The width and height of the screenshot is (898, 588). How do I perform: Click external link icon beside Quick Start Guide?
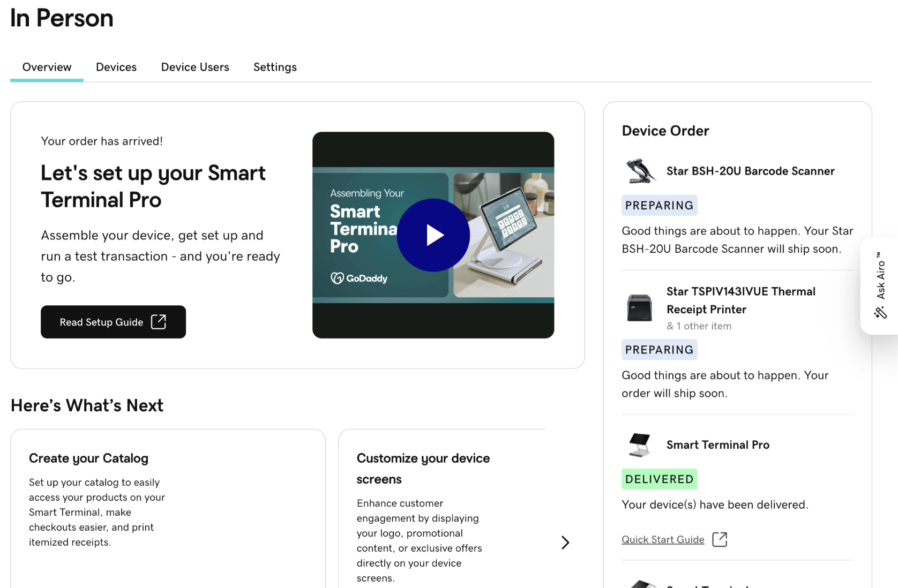click(720, 539)
